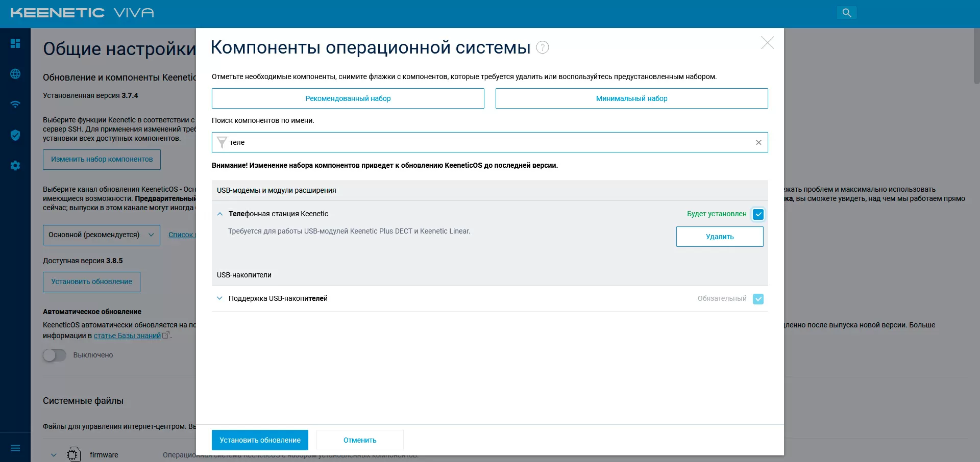Click Установить обновление in the dialog footer
The height and width of the screenshot is (462, 980).
(260, 440)
